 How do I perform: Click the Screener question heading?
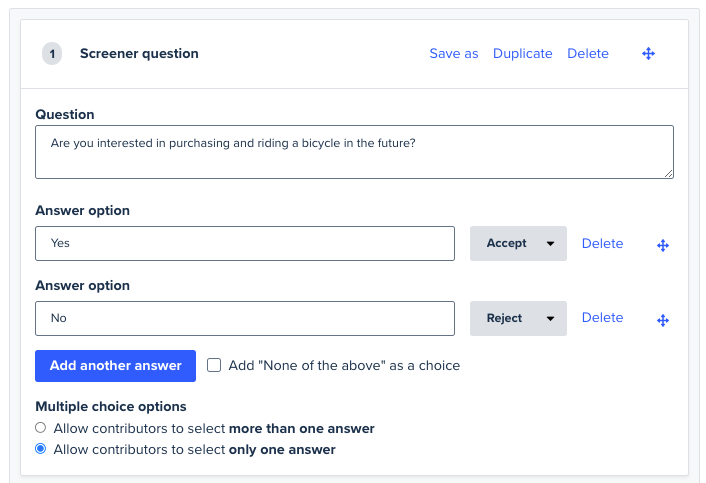click(139, 54)
